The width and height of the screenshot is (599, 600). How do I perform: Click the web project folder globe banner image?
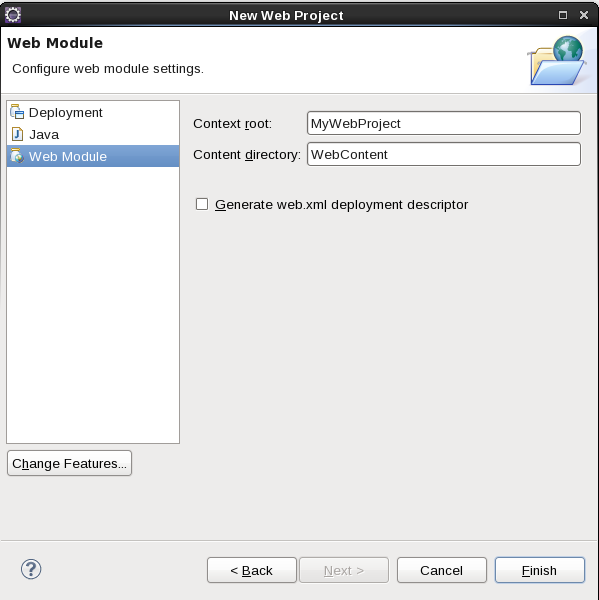557,60
